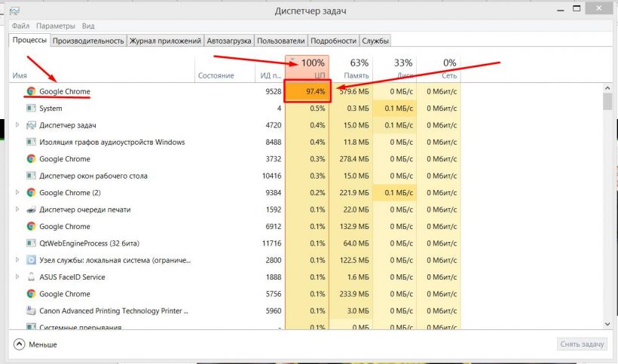This screenshot has width=618, height=364.
Task: Click the Диспетчер окон рабочего стола icon
Action: (31, 176)
